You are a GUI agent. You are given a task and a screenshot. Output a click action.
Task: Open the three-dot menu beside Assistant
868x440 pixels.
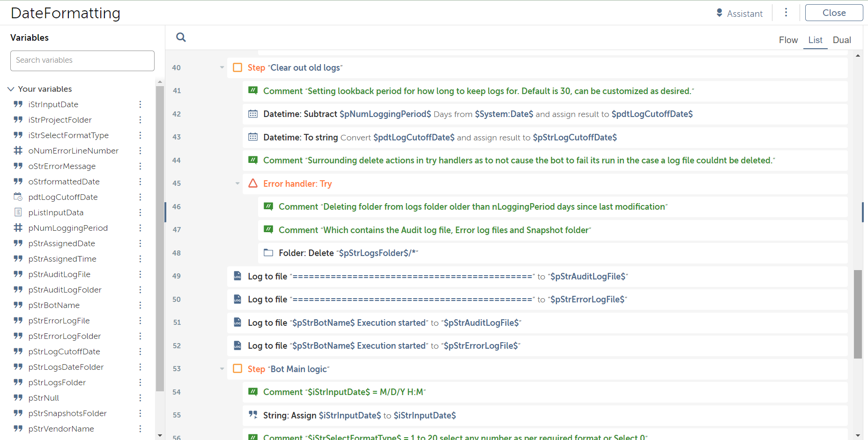[x=786, y=13]
